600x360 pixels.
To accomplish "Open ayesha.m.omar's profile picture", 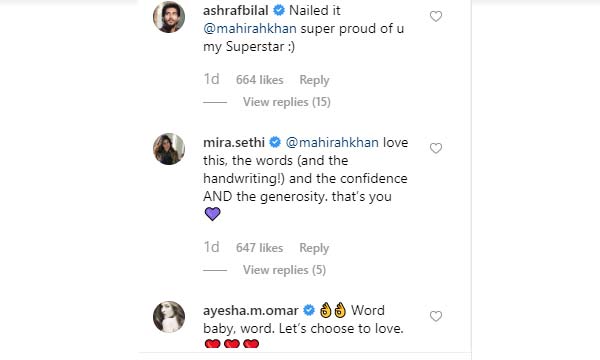I will tap(169, 317).
